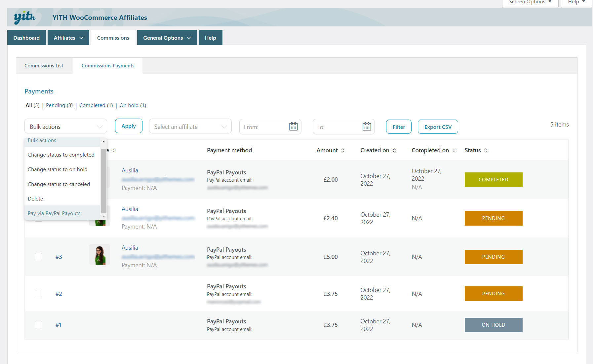Choose Change status to canceled
The width and height of the screenshot is (593, 364).
[62, 184]
